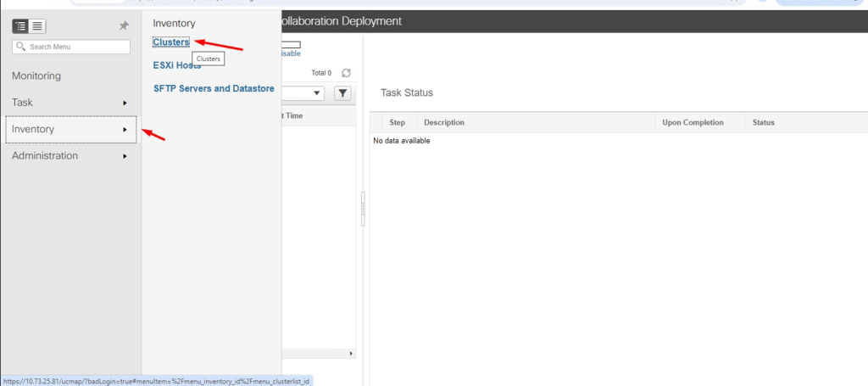The image size is (868, 386).
Task: Click the Upon Completion column header
Action: 693,123
